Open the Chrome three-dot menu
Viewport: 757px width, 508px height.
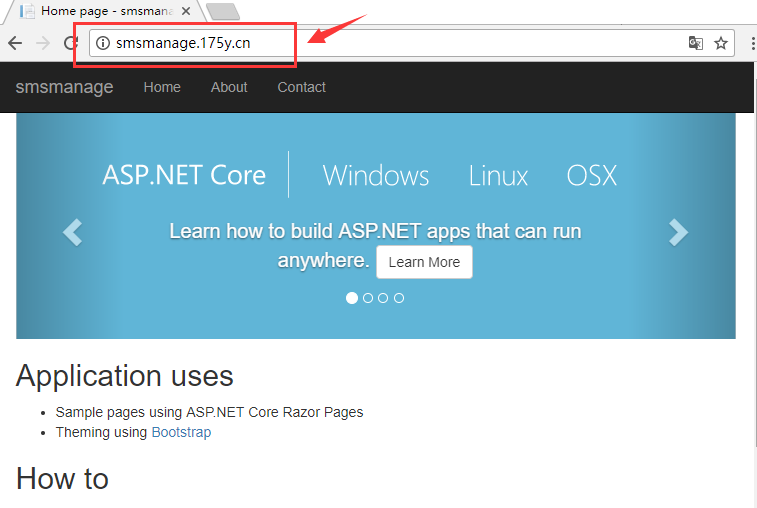pyautogui.click(x=752, y=43)
